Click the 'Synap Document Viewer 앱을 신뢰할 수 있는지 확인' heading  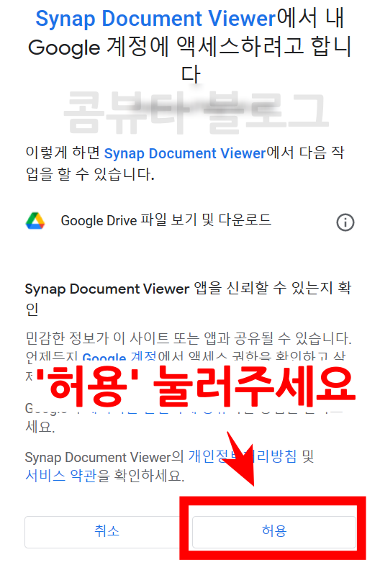click(x=189, y=299)
